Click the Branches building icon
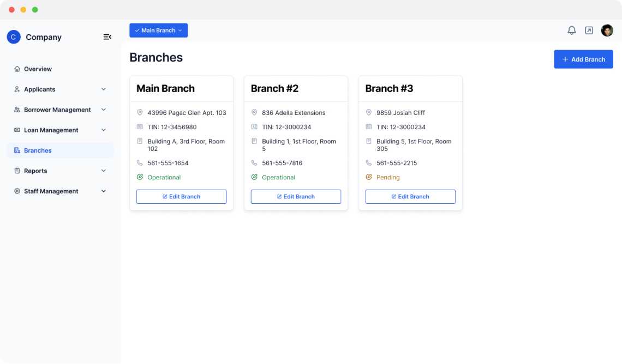 tap(17, 150)
